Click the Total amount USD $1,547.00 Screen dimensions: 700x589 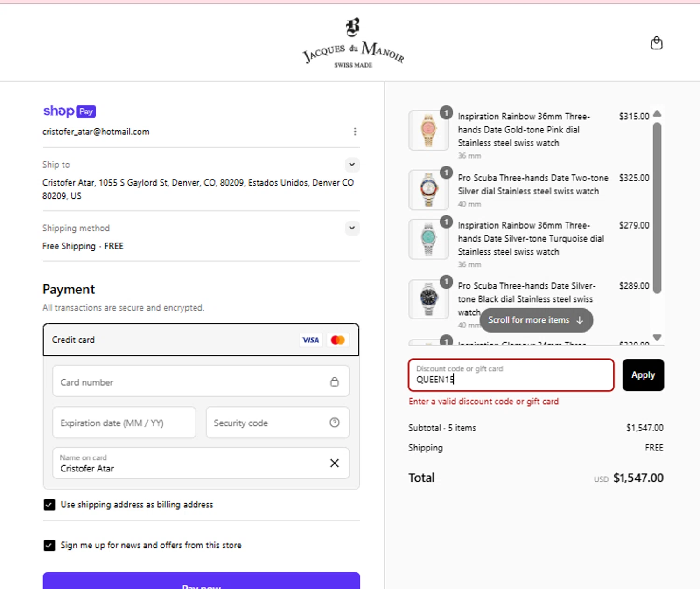(x=629, y=478)
